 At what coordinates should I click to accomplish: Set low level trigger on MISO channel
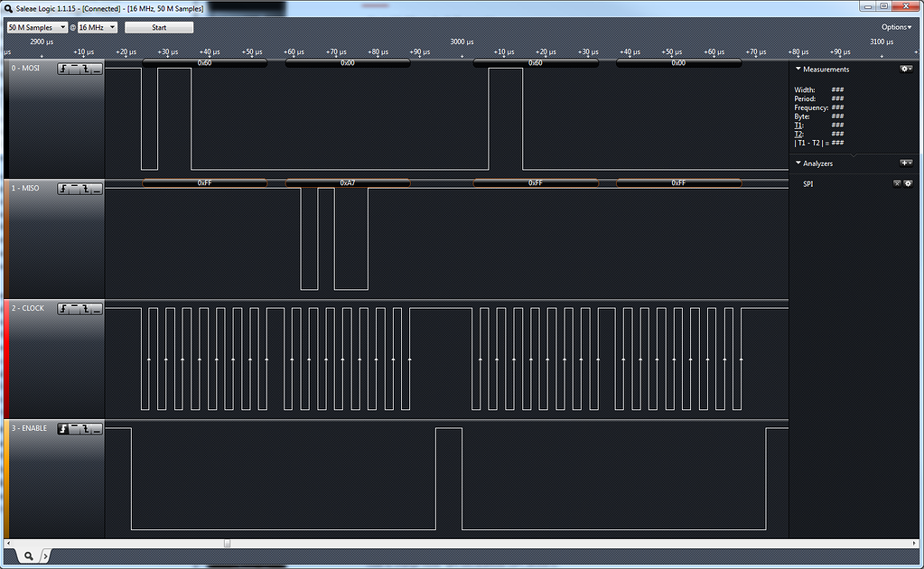(97, 189)
